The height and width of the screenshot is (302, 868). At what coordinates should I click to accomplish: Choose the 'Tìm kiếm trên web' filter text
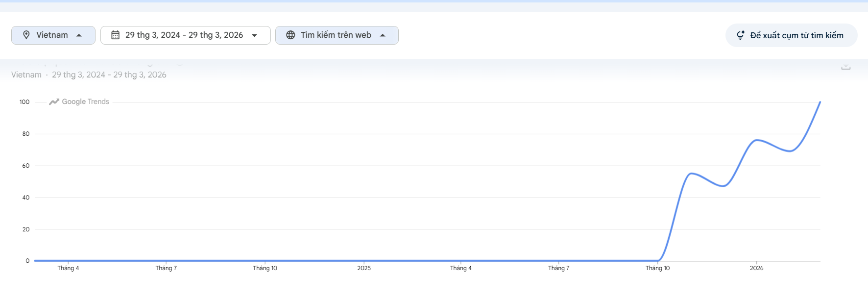tap(336, 35)
